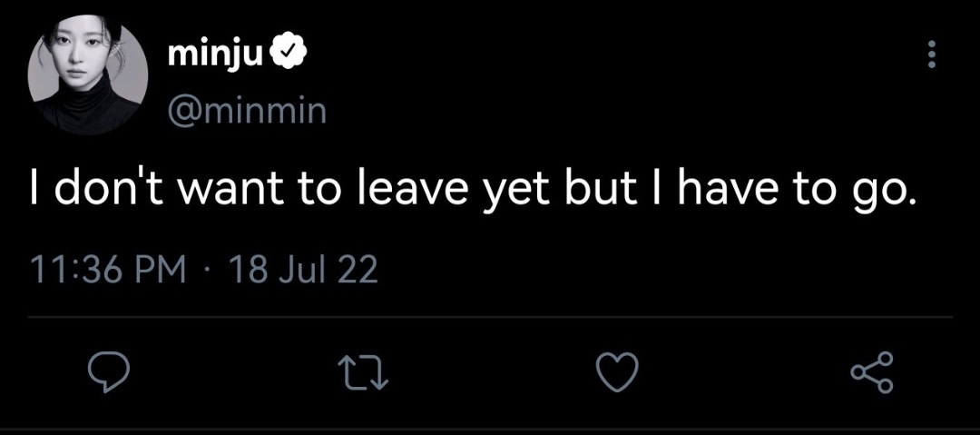Screen dimensions: 980x435
Task: Open the three-dot more options menu
Action: coord(932,54)
